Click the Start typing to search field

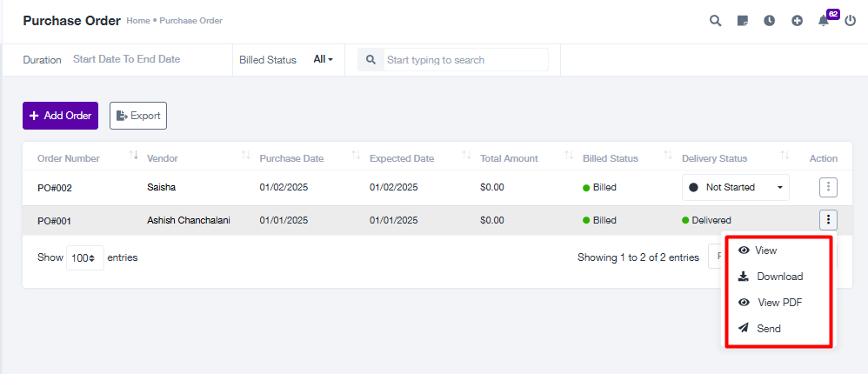[x=465, y=60]
